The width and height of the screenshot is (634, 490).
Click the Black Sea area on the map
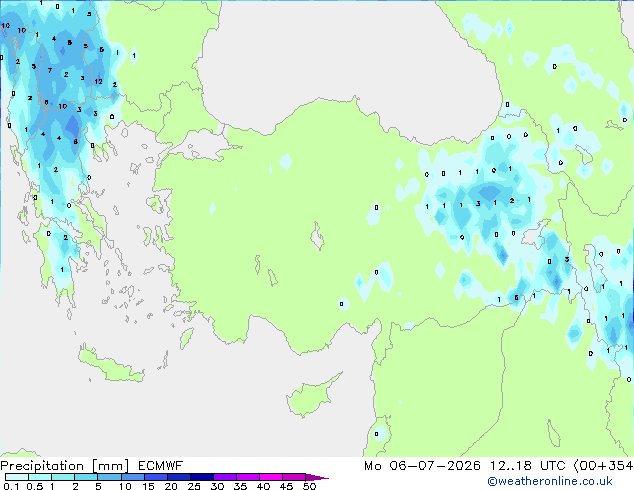(x=348, y=61)
